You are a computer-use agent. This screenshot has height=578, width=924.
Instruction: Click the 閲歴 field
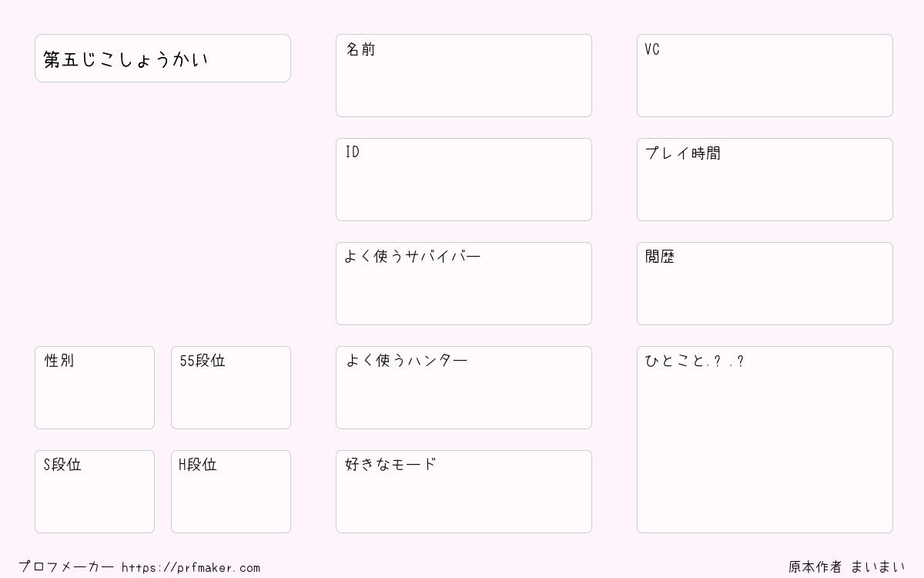(x=765, y=284)
